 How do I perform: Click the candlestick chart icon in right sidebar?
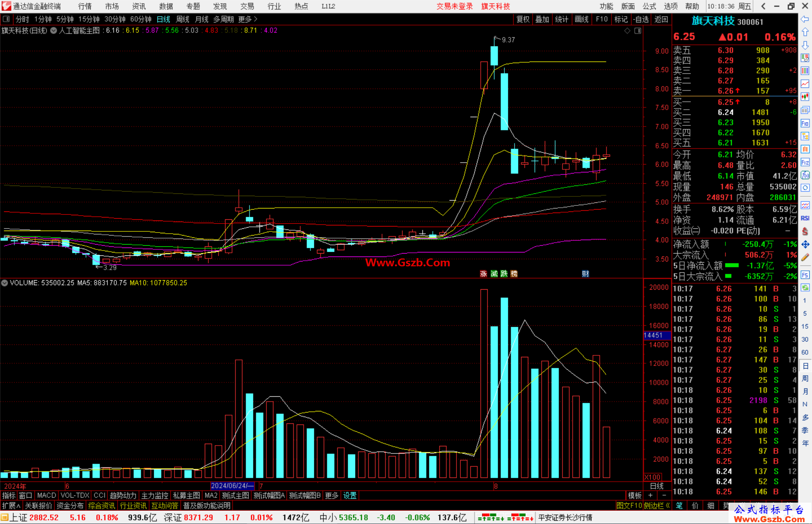click(x=805, y=97)
